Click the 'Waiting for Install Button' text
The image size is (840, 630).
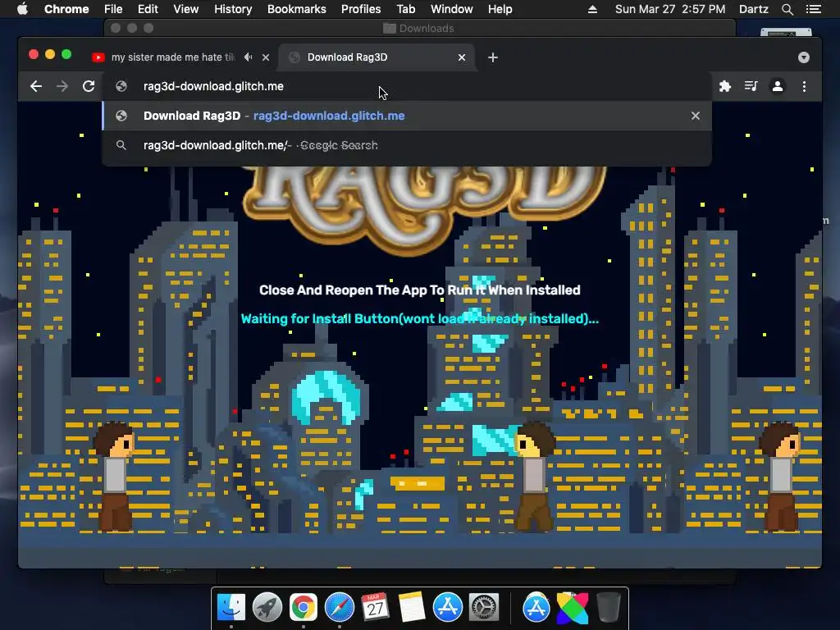pos(420,319)
